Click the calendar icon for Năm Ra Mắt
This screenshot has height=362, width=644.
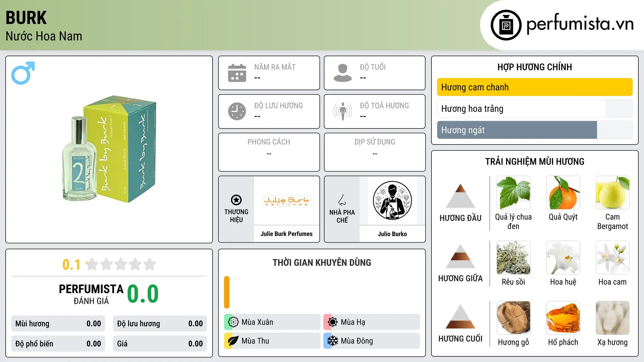coord(237,73)
